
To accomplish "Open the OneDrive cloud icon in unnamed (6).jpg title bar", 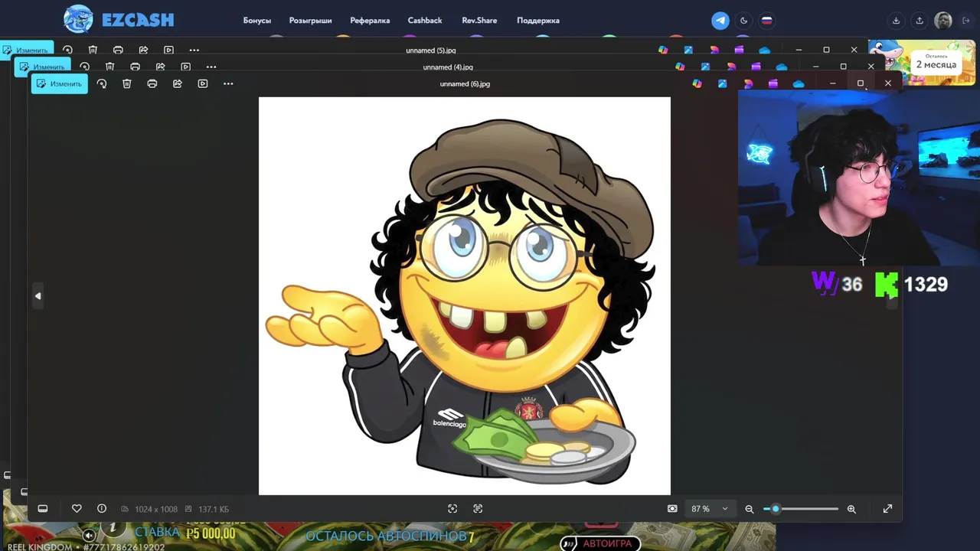I will pos(799,83).
